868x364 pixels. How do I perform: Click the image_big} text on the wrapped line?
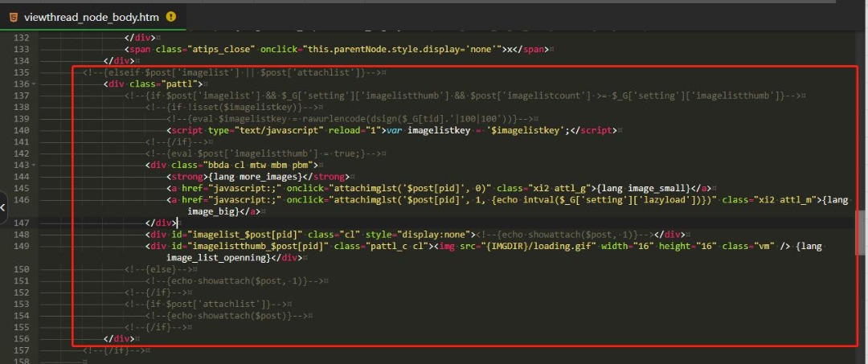(212, 211)
